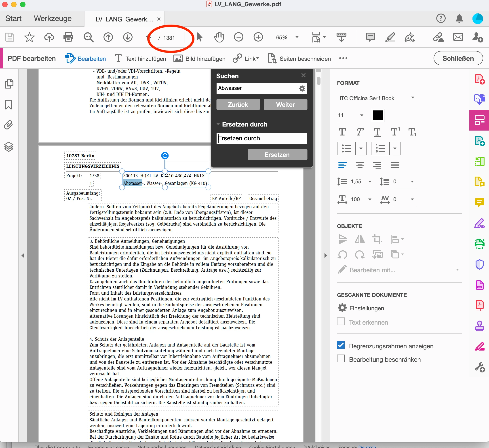Switch to the Werkzeuge tab

point(53,19)
